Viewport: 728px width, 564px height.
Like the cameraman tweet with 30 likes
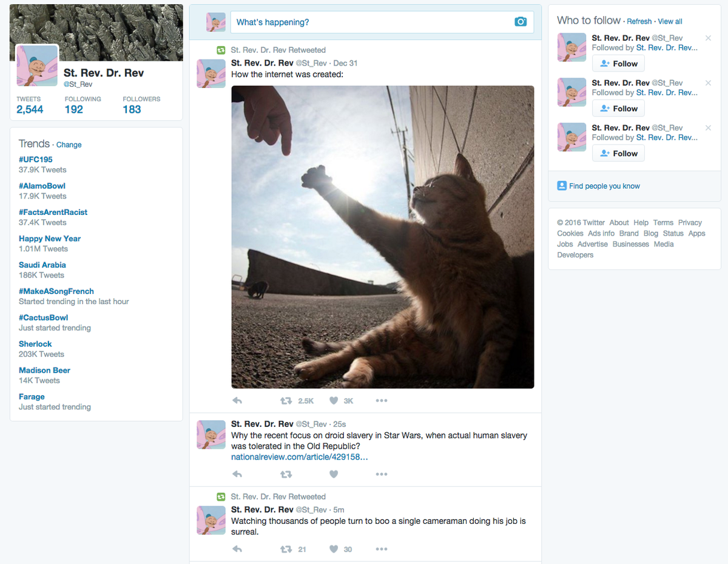[334, 549]
